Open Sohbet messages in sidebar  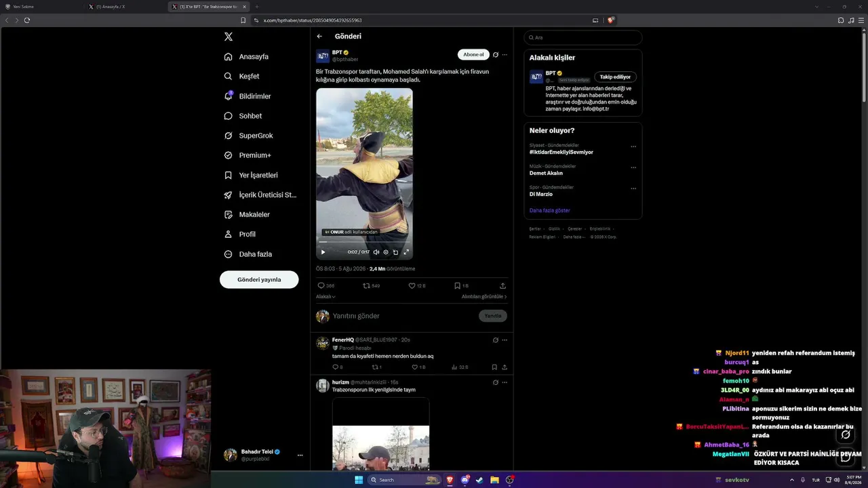coord(243,116)
